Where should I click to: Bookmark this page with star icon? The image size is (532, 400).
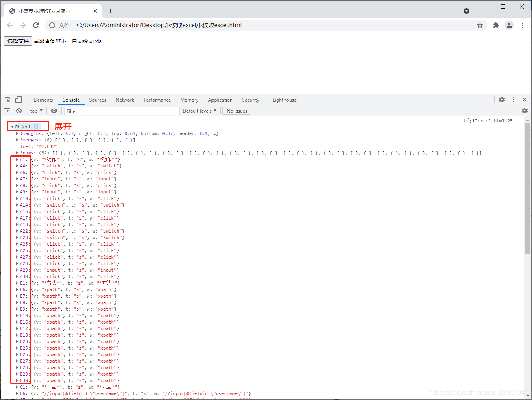point(480,25)
